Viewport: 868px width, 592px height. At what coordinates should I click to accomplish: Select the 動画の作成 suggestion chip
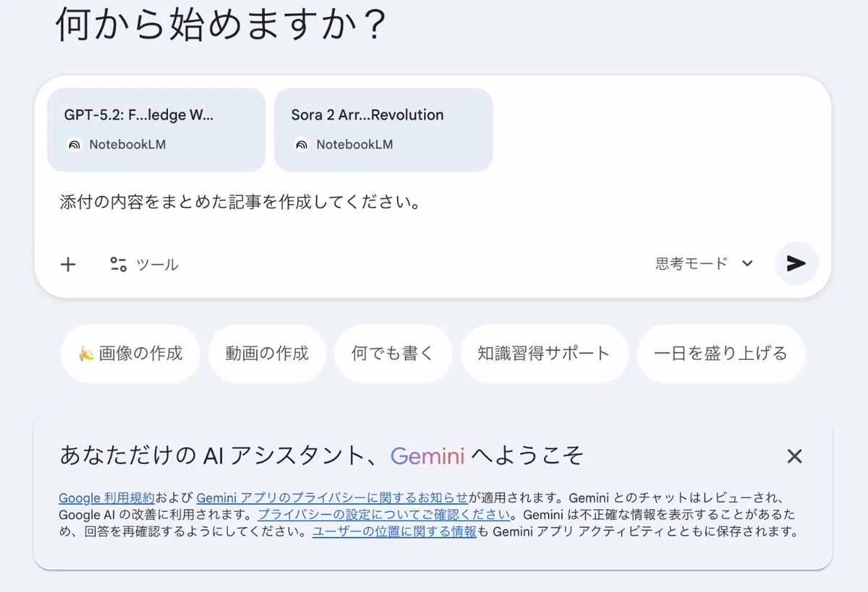267,353
